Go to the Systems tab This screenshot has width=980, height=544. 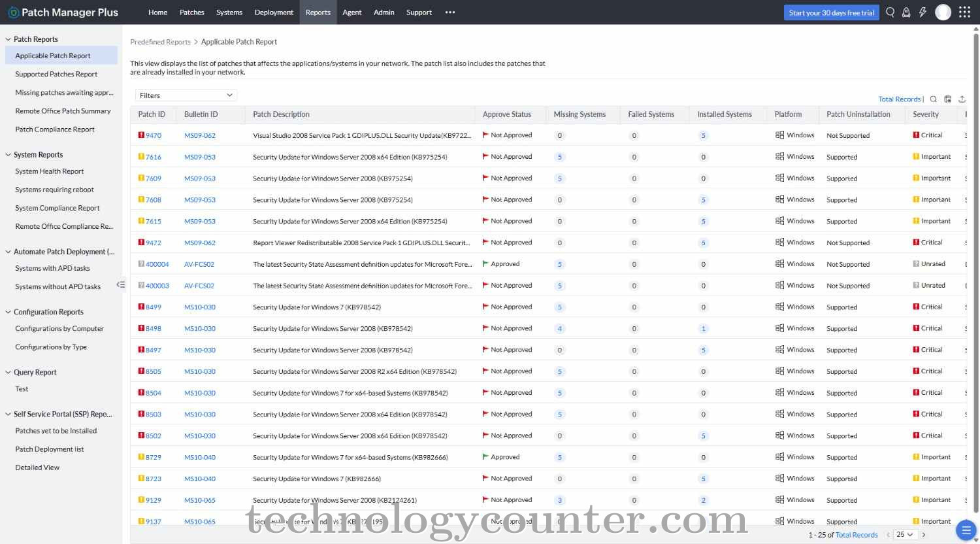(x=229, y=12)
